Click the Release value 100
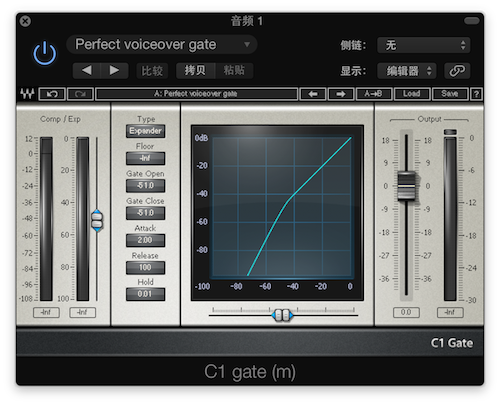This screenshot has height=405, width=500. click(145, 268)
